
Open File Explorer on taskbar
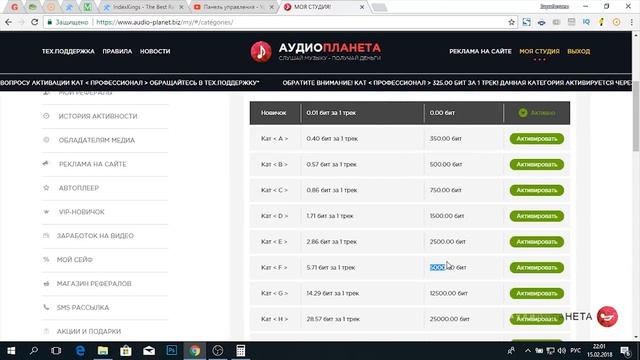(103, 351)
